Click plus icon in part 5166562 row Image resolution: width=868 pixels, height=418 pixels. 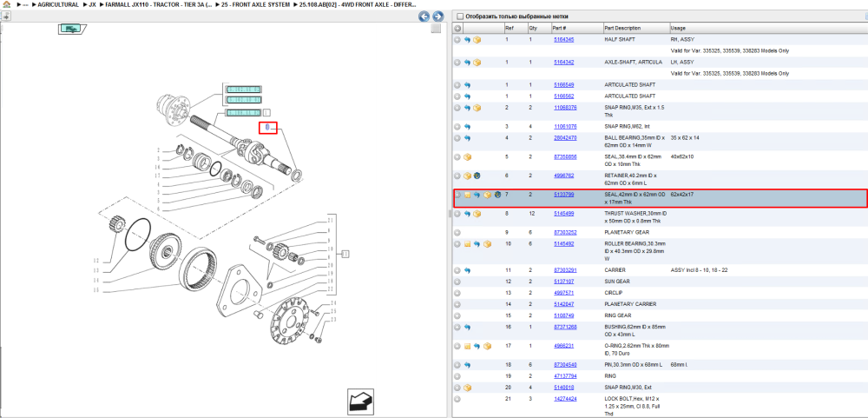tap(457, 96)
